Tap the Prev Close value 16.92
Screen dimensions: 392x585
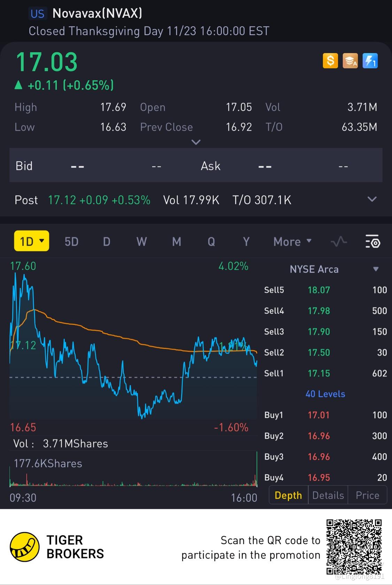point(239,127)
